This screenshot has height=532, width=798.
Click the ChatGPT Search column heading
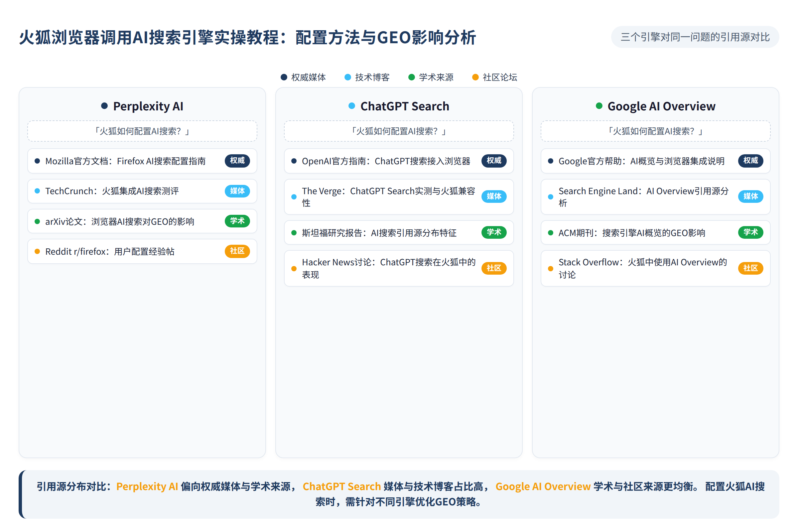[x=399, y=106]
